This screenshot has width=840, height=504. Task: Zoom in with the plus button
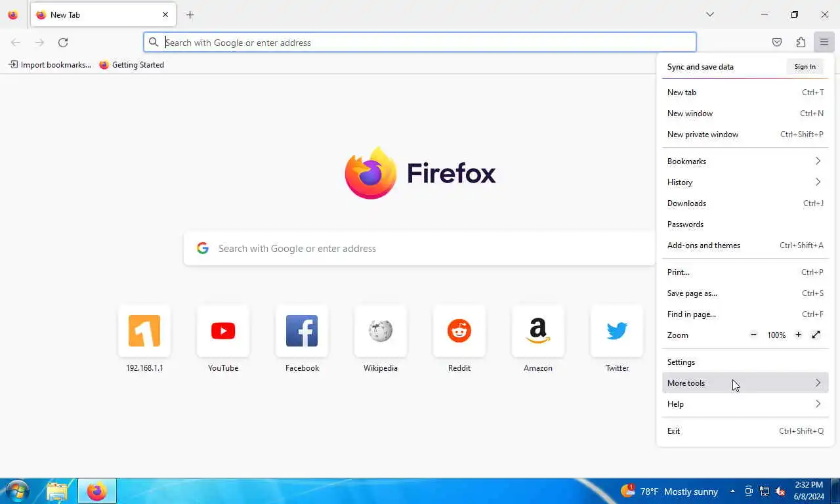point(799,335)
